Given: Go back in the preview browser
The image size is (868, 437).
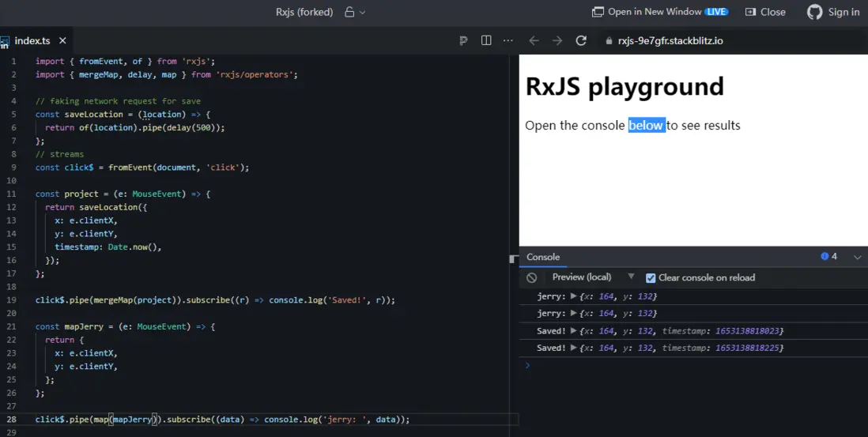Looking at the screenshot, I should point(534,40).
